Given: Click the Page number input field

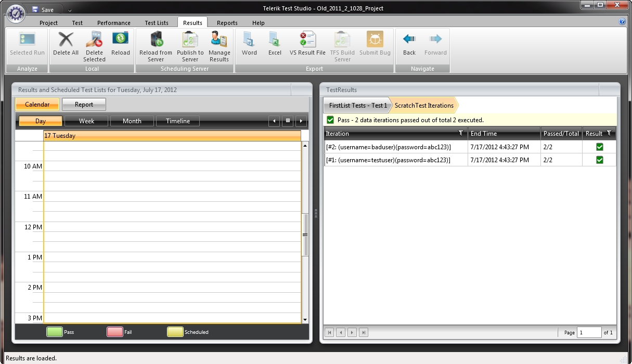Looking at the screenshot, I should tap(589, 332).
